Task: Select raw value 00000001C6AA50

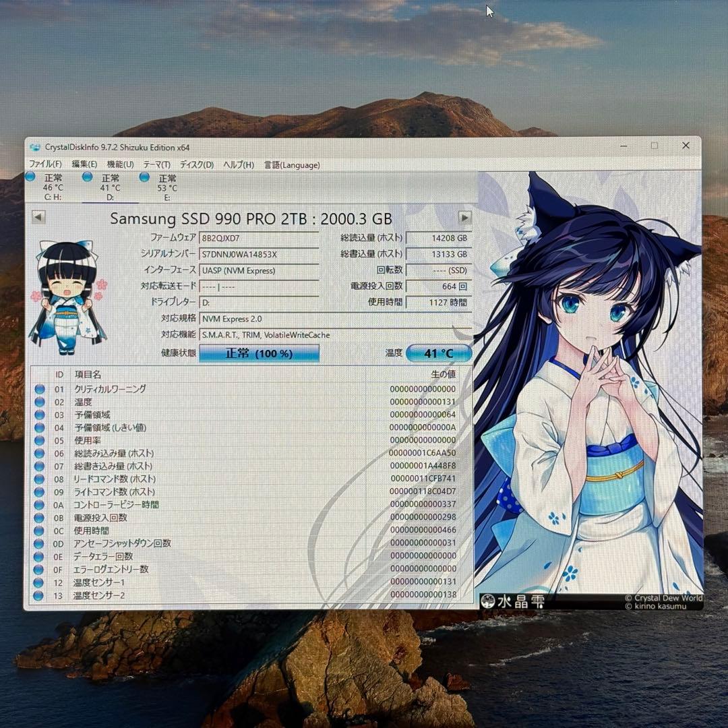Action: (422, 453)
